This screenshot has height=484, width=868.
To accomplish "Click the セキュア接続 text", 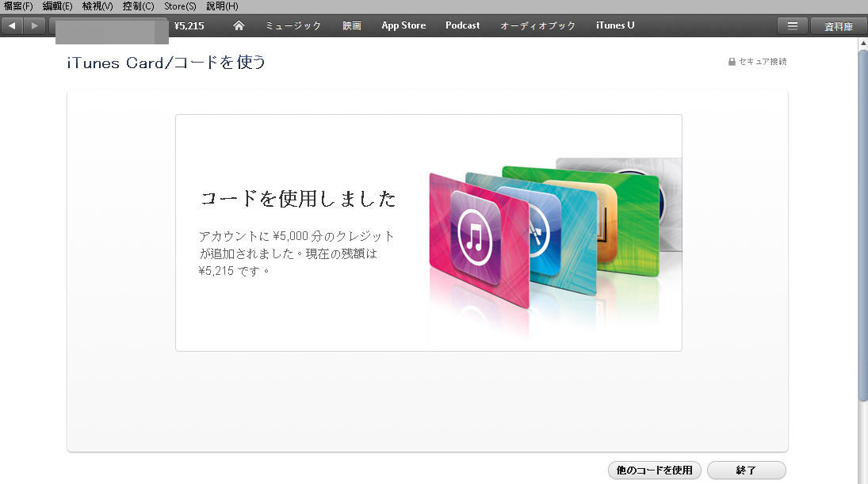I will tap(763, 62).
